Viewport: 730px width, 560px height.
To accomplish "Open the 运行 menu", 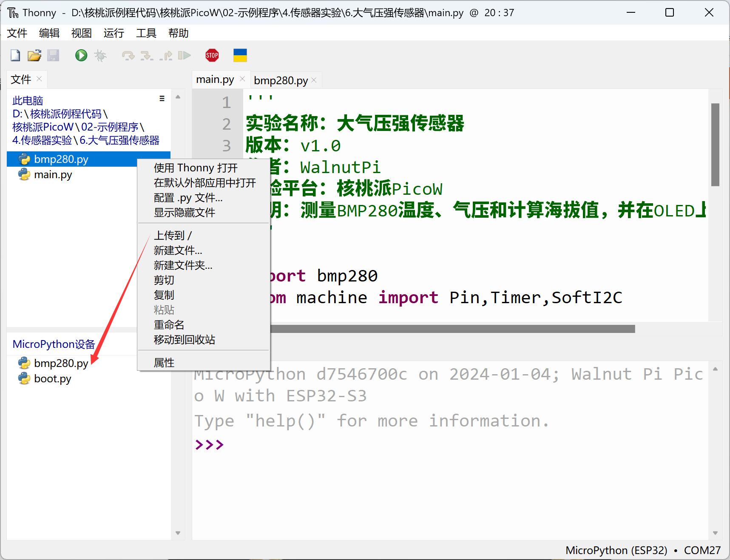I will pos(114,33).
